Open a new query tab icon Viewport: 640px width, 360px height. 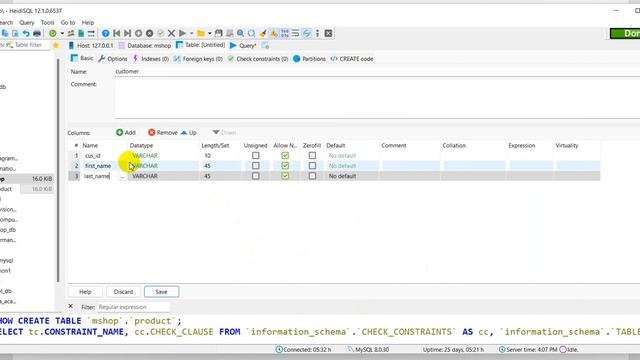[x=265, y=45]
